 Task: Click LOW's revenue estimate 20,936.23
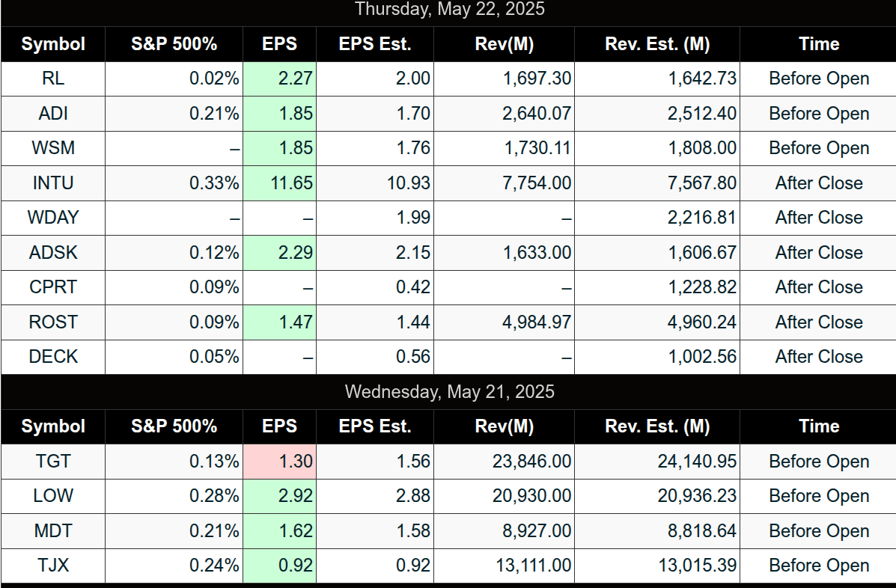click(x=697, y=495)
